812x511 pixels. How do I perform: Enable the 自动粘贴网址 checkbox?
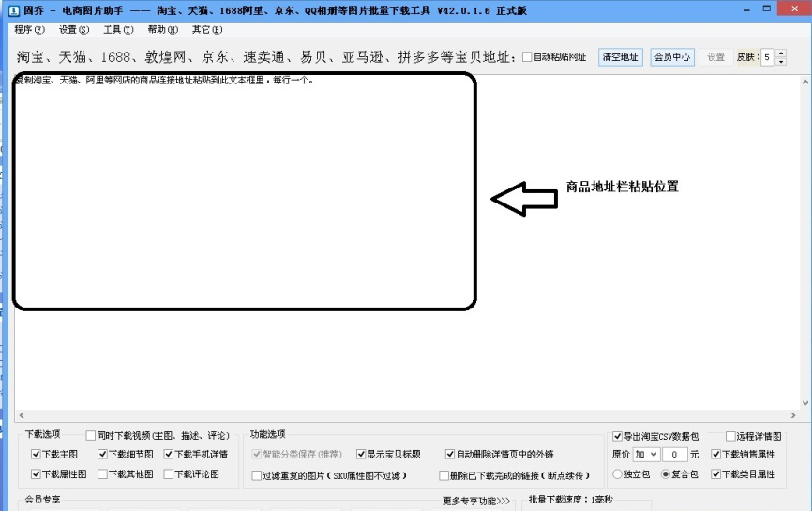pos(527,57)
